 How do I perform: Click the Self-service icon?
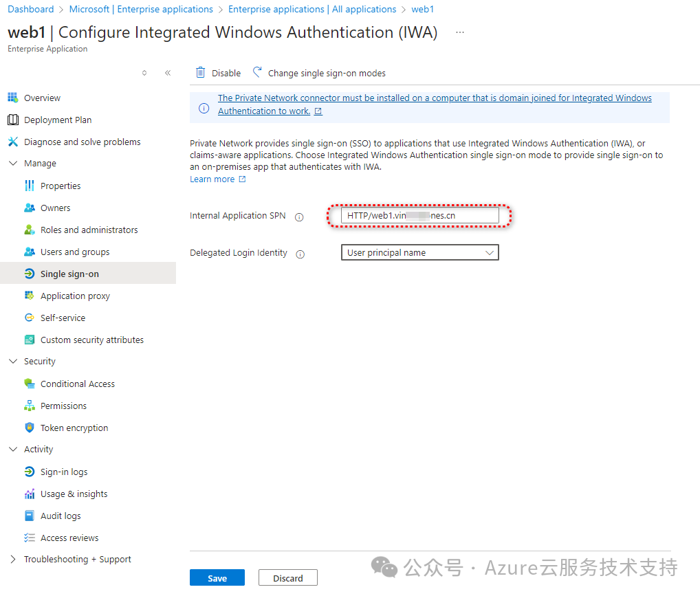tap(30, 318)
